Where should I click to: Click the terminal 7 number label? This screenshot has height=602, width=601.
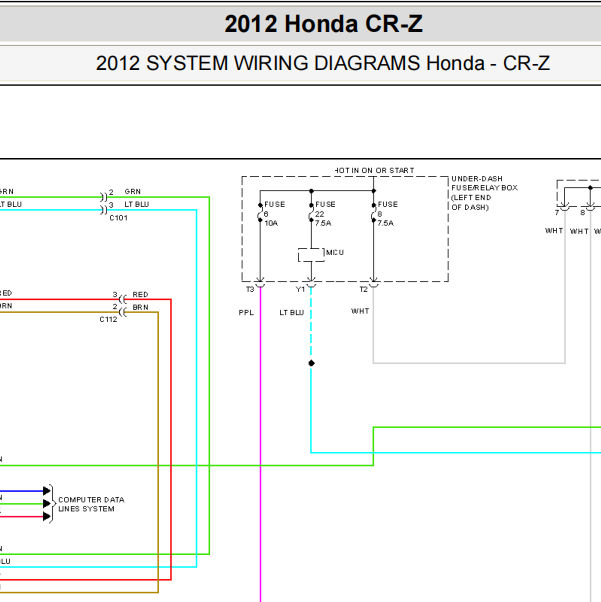pos(557,213)
